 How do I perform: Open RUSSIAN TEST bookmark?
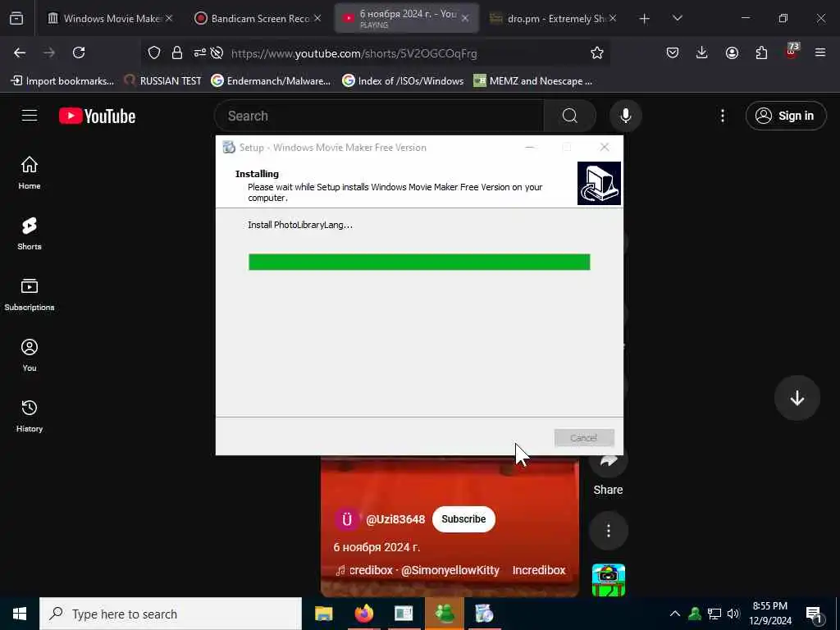[163, 81]
